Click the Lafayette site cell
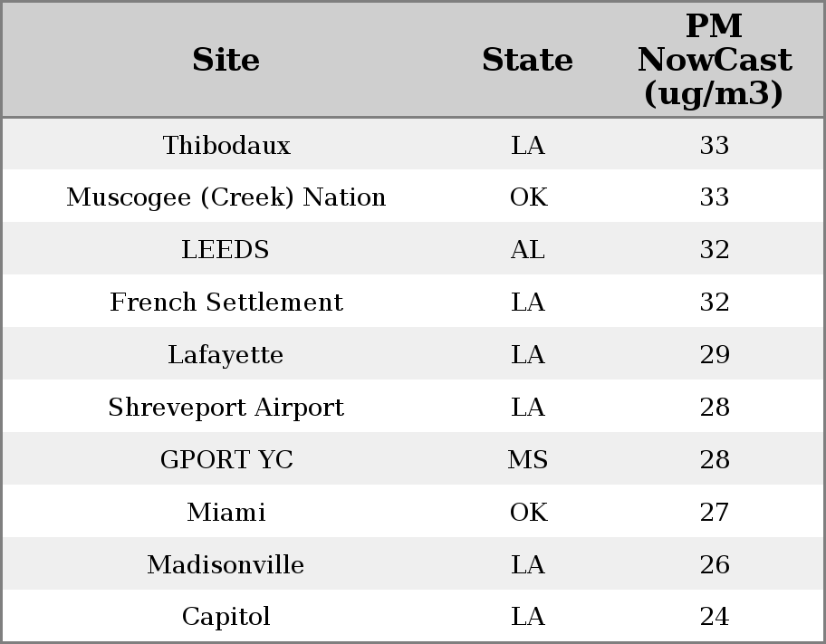 coord(226,355)
